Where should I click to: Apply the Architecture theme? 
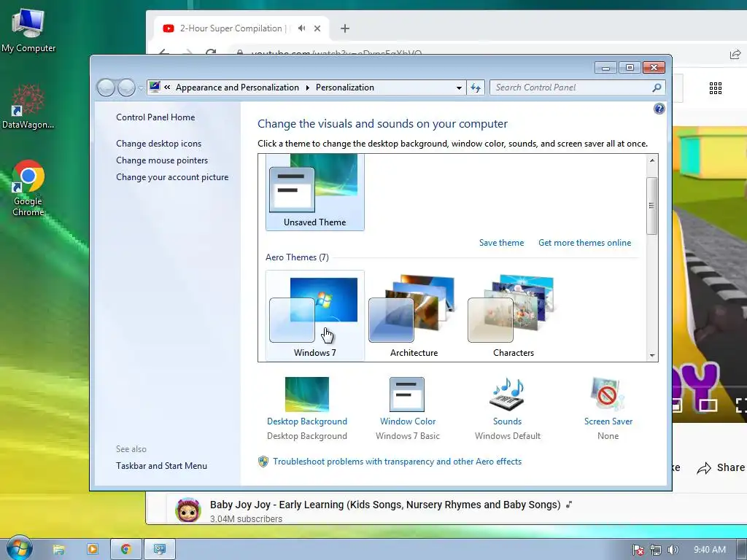click(x=414, y=316)
